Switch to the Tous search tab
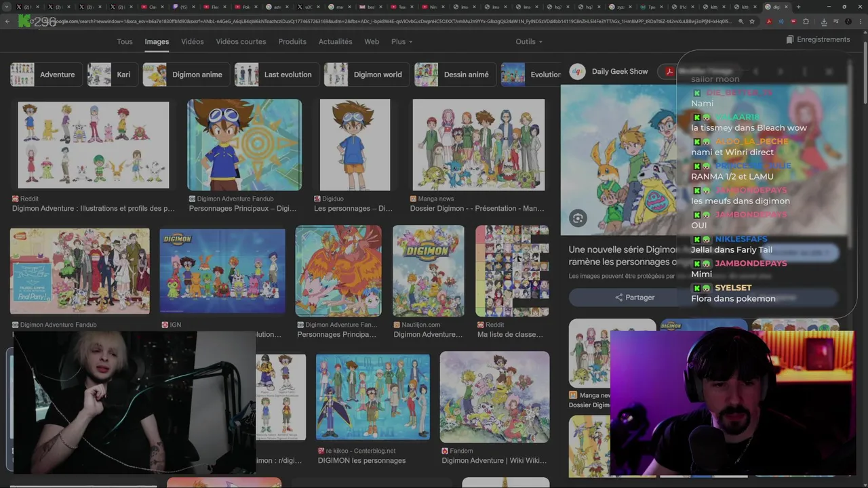This screenshot has height=488, width=868. click(125, 41)
